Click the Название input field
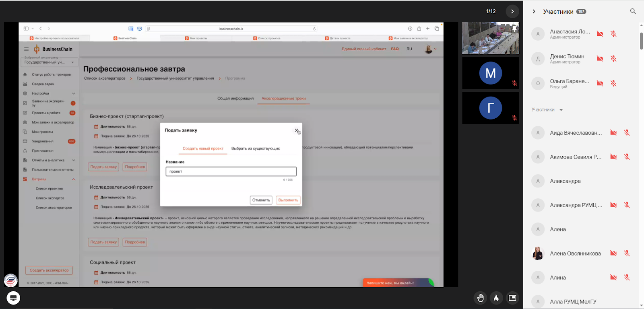This screenshot has height=309, width=644. click(231, 171)
